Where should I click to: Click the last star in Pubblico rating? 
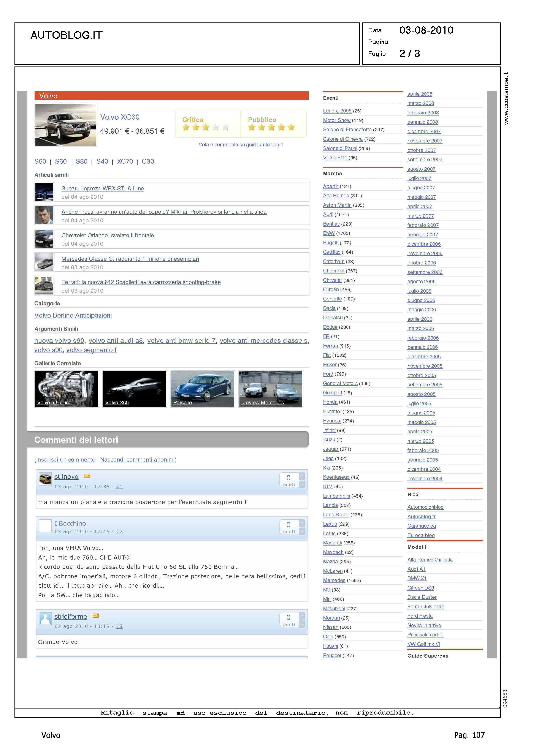(x=291, y=127)
